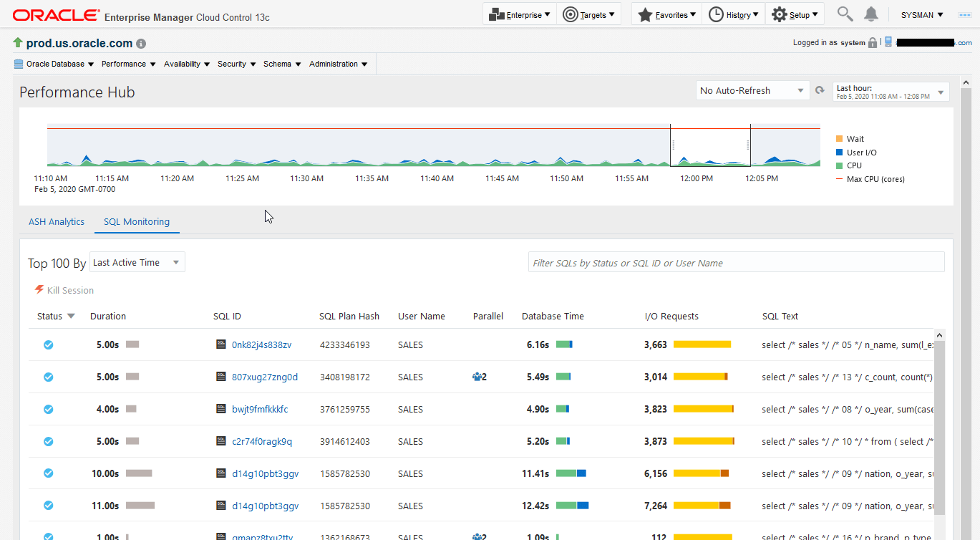The height and width of the screenshot is (540, 980).
Task: Click the Oracle logo in the header
Action: click(x=56, y=15)
